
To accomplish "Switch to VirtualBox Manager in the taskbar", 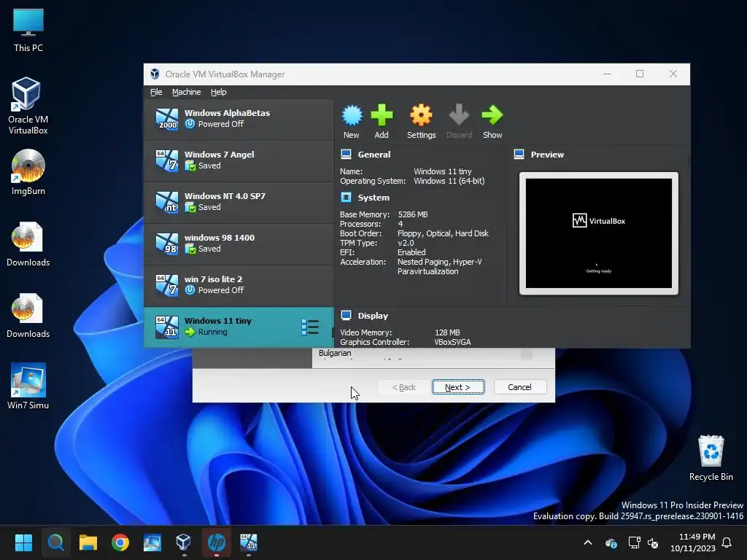I will tap(184, 542).
